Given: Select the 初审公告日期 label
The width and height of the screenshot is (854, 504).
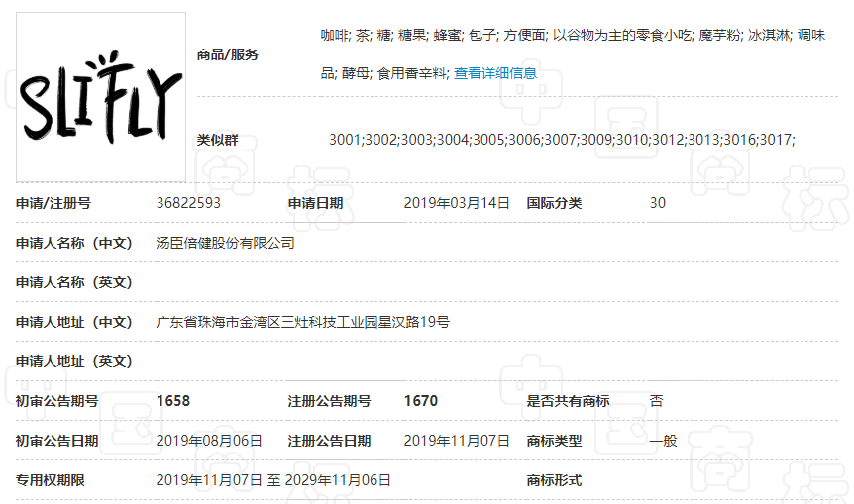Looking at the screenshot, I should (56, 441).
